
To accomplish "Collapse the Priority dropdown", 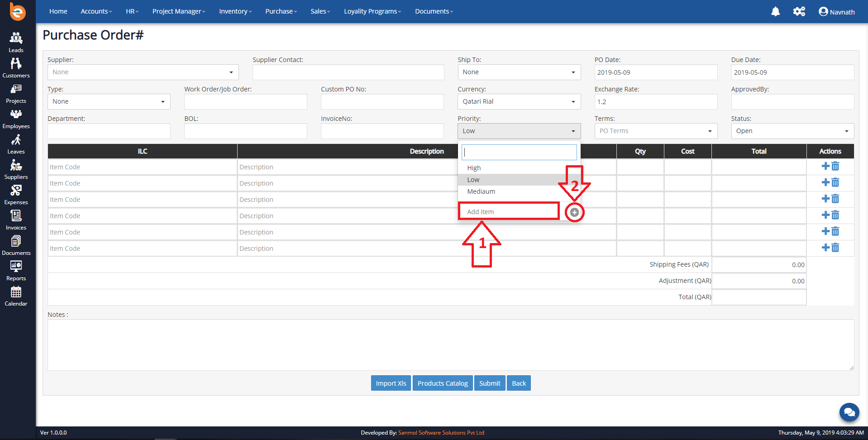I will click(x=519, y=131).
